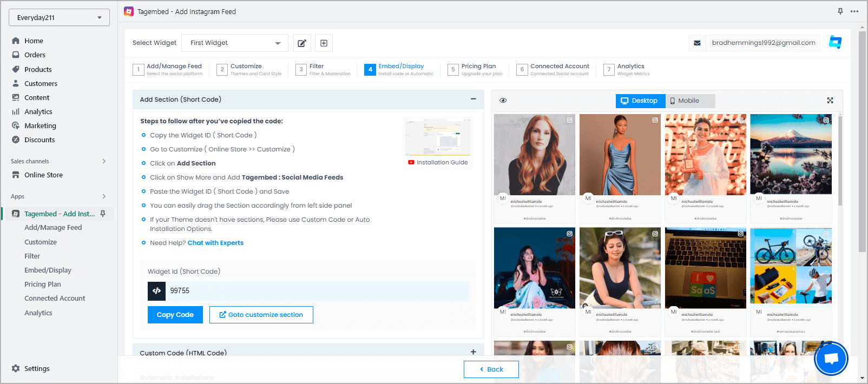Viewport: 868px width, 384px height.
Task: Open the live chat bubble
Action: point(831,358)
